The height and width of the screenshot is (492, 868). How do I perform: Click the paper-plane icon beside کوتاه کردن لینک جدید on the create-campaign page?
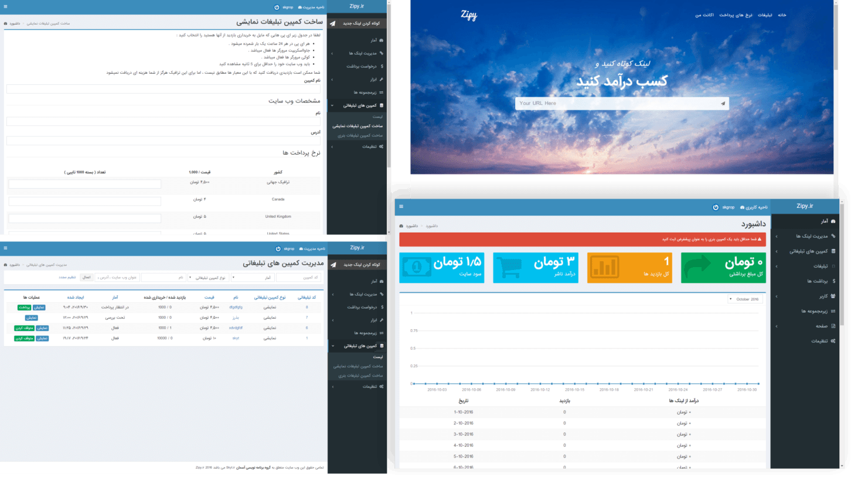click(332, 23)
